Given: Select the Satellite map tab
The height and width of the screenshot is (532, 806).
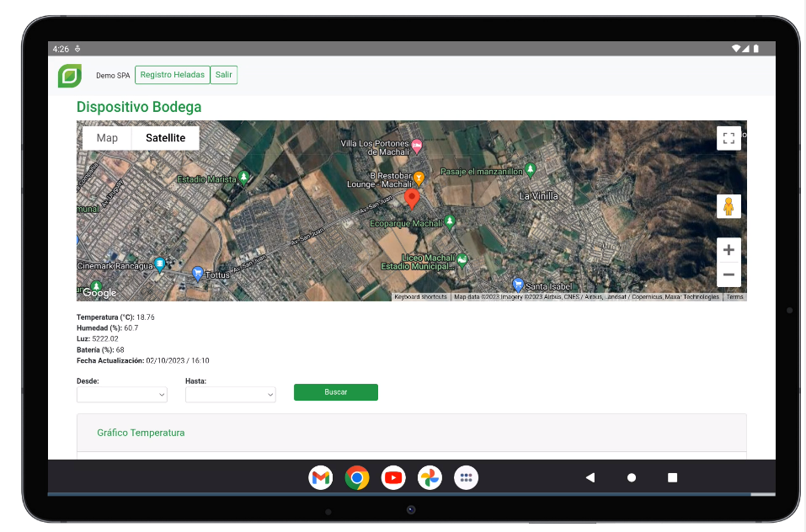Looking at the screenshot, I should click(166, 138).
